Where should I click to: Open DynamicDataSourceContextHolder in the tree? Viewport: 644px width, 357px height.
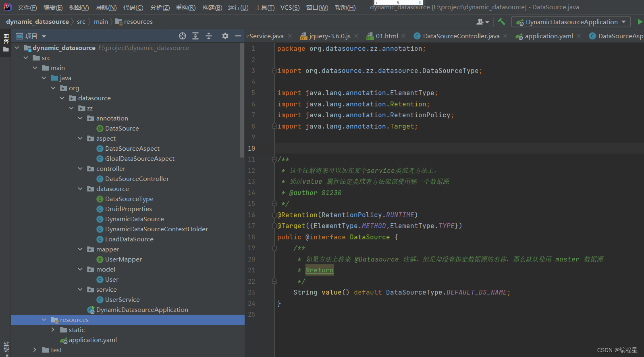(x=156, y=229)
